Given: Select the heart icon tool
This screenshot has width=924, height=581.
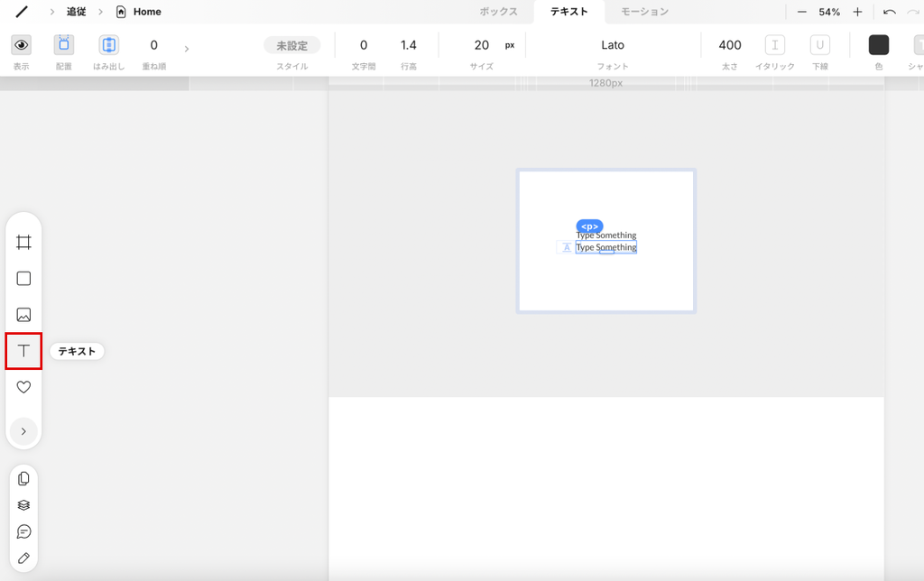Looking at the screenshot, I should [23, 387].
